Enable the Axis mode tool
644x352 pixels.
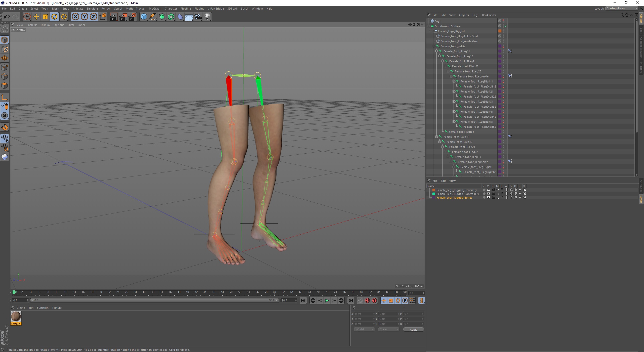pos(5,97)
